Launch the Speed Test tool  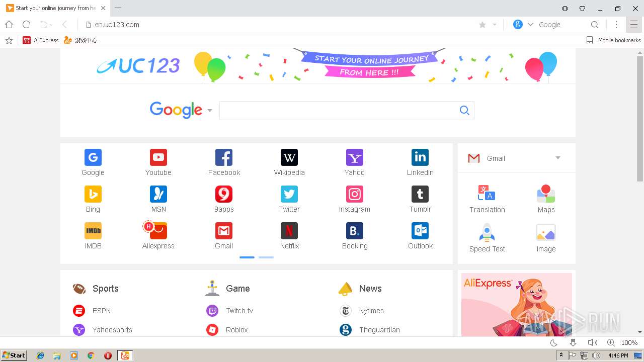click(x=487, y=238)
